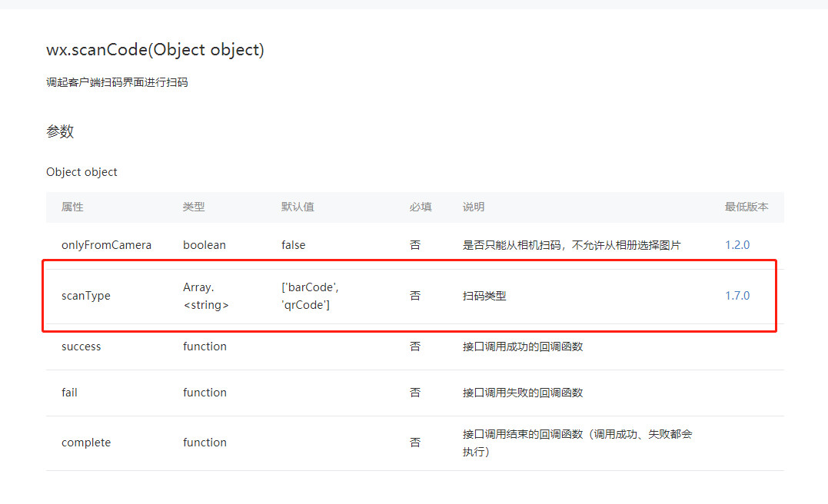Select the complete property name
This screenshot has height=504, width=828.
point(86,443)
